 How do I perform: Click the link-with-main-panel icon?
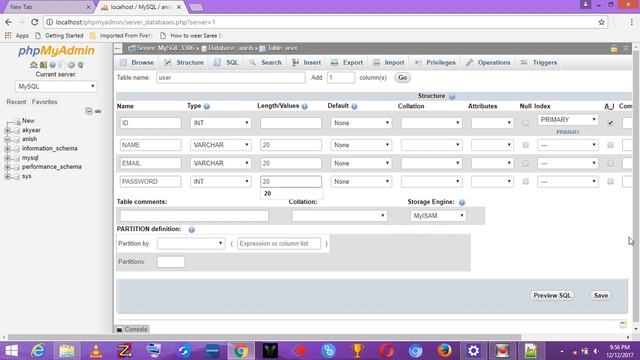pyautogui.click(x=98, y=111)
